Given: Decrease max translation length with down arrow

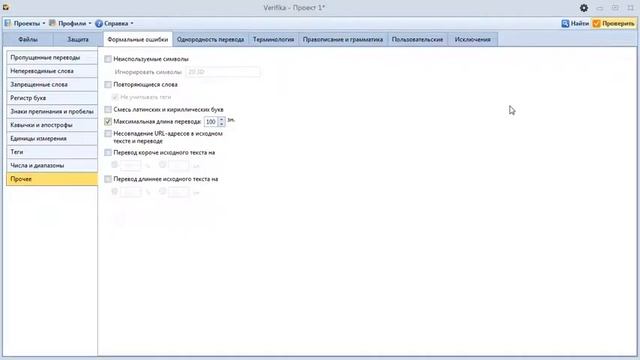Looking at the screenshot, I should (x=222, y=124).
